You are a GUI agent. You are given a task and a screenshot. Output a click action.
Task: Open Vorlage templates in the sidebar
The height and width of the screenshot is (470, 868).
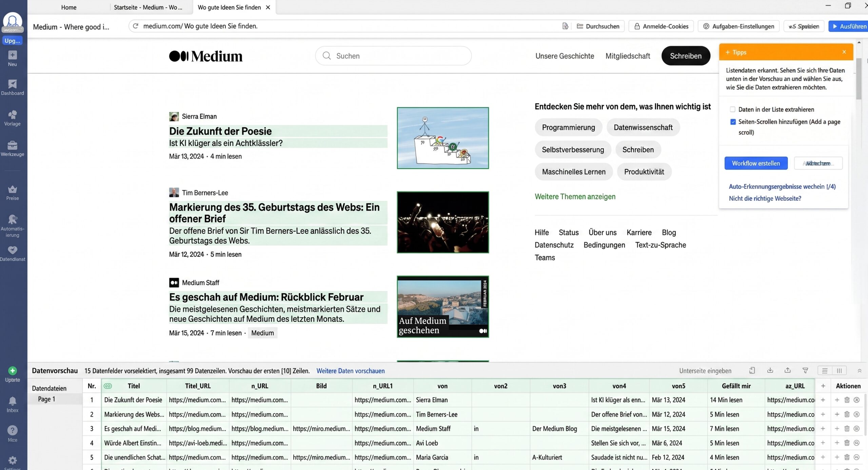point(12,118)
